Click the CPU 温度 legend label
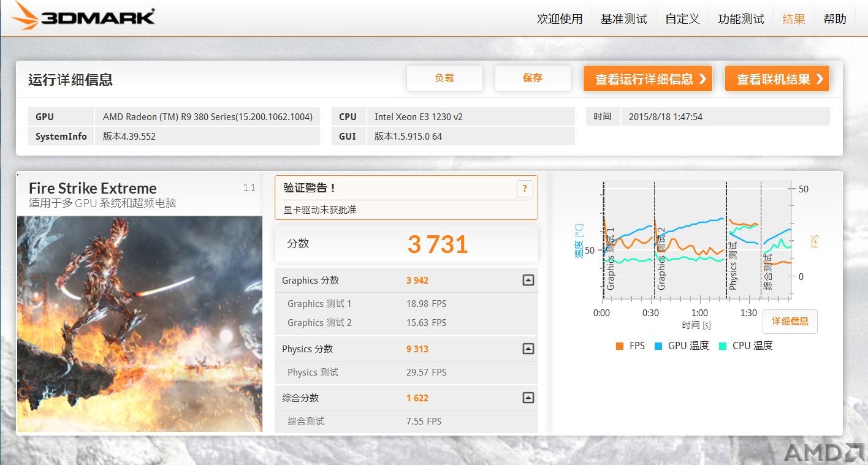 753,346
